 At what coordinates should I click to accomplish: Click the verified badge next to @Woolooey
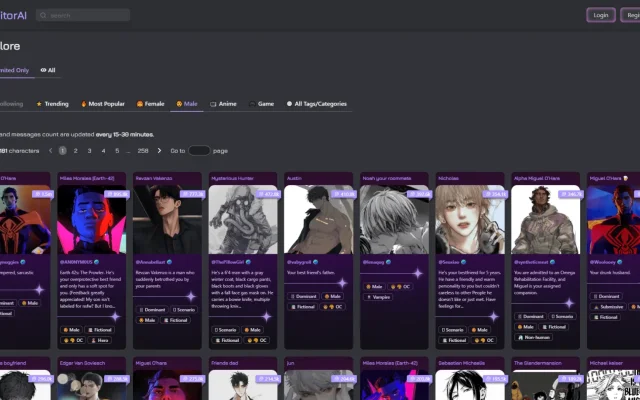(x=620, y=262)
